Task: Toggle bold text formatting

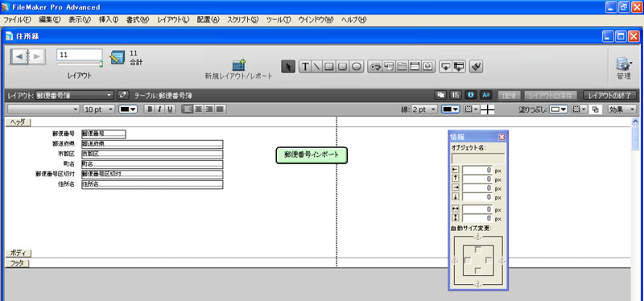Action: [150, 109]
